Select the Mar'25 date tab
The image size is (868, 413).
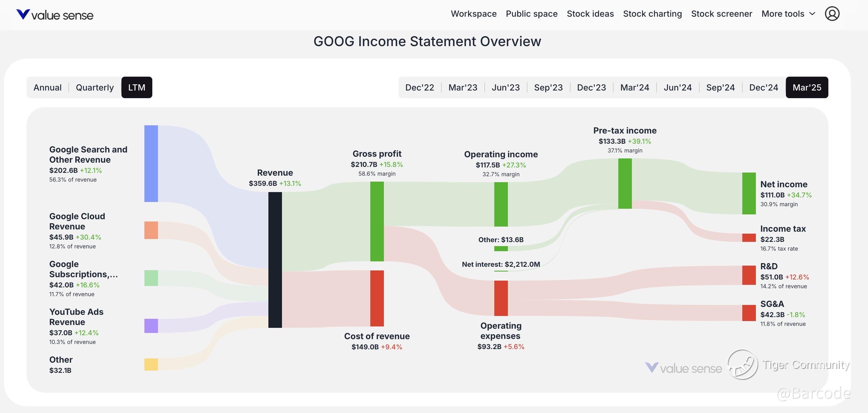click(807, 87)
